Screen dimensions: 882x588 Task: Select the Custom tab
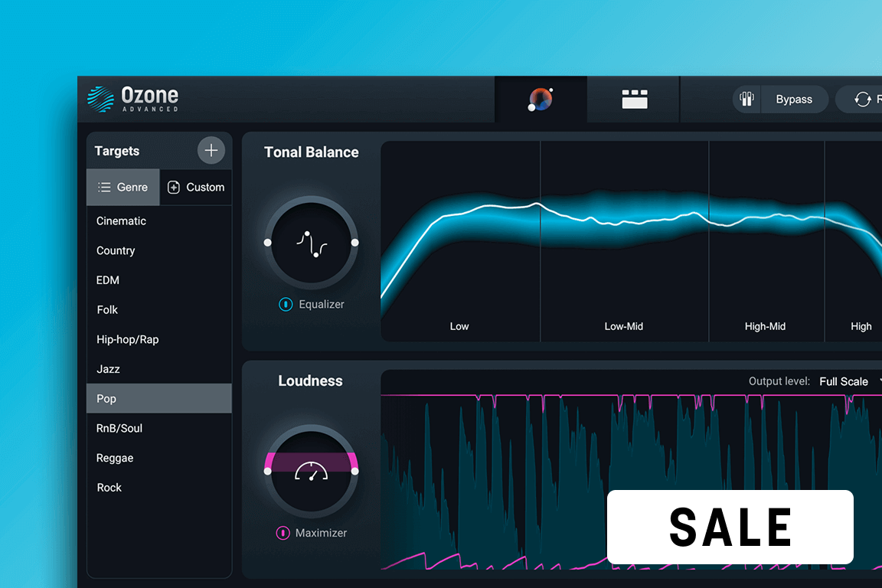(x=196, y=187)
